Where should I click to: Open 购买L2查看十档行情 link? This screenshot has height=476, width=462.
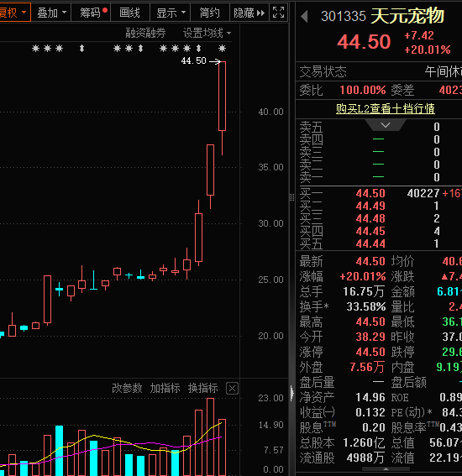point(386,108)
